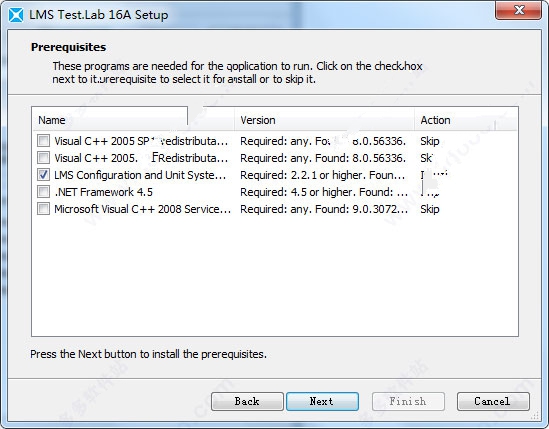Click the resize grip at window corner
The height and width of the screenshot is (429, 549).
[536, 416]
